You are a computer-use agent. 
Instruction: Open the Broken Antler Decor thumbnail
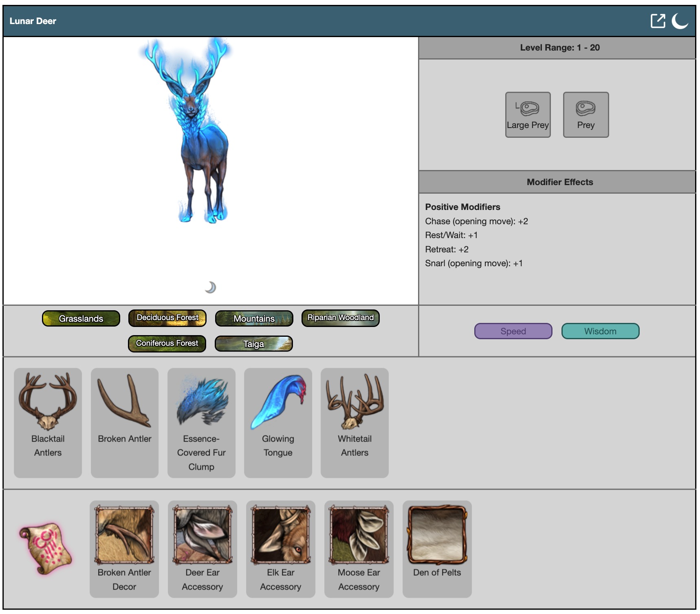coord(124,549)
